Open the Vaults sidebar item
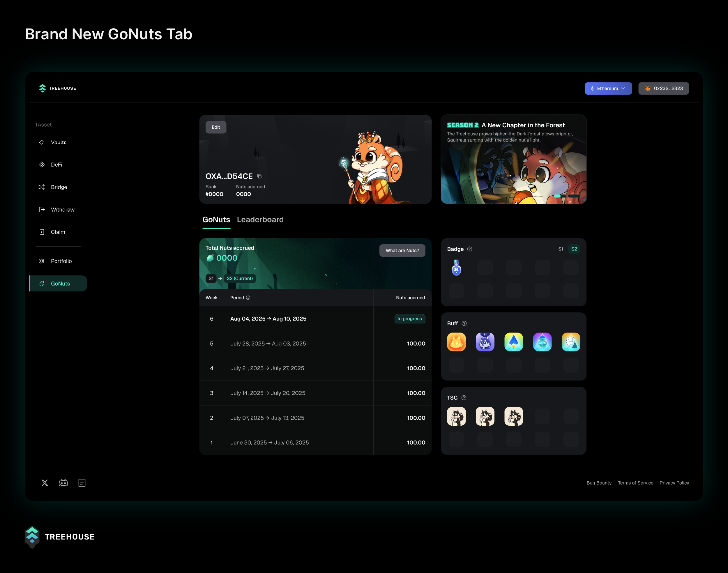The width and height of the screenshot is (728, 573). click(x=58, y=142)
